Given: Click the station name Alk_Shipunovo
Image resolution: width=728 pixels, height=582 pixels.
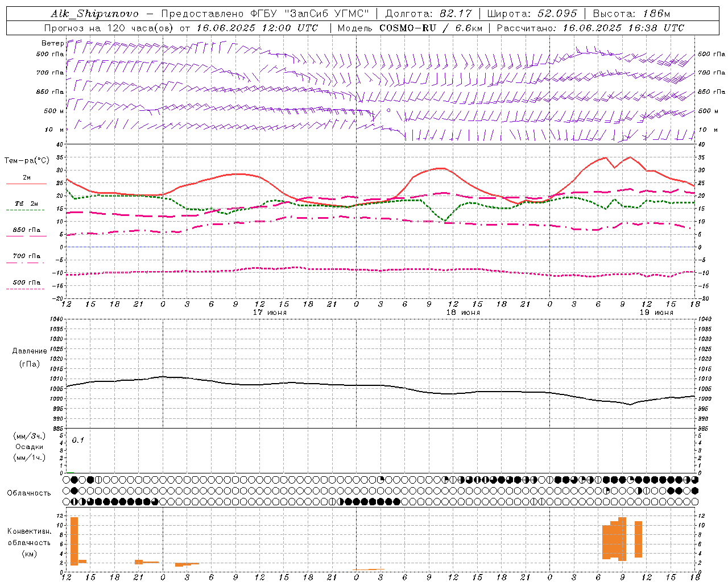Looking at the screenshot, I should coord(94,14).
